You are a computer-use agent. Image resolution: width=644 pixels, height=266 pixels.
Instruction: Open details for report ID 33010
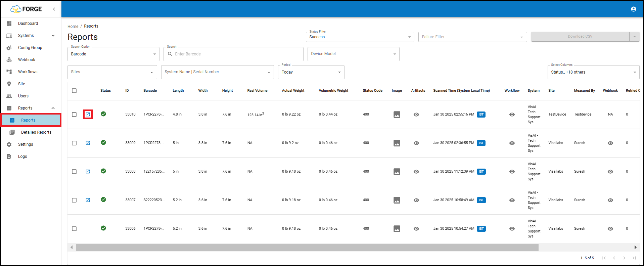88,115
